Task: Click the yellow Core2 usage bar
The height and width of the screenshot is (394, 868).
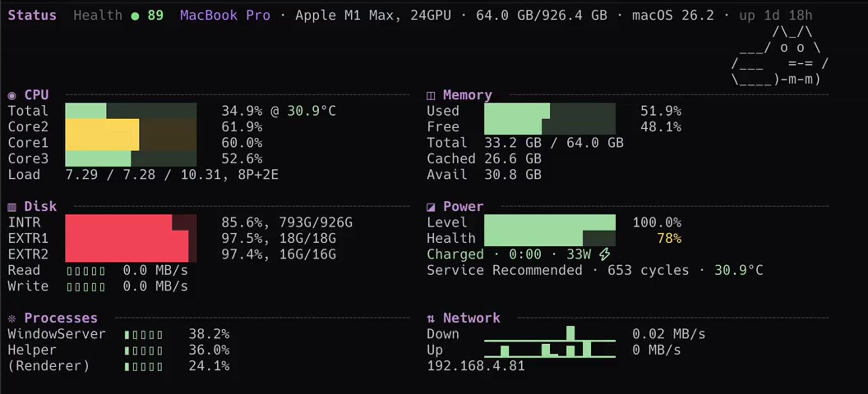Action: click(x=102, y=127)
